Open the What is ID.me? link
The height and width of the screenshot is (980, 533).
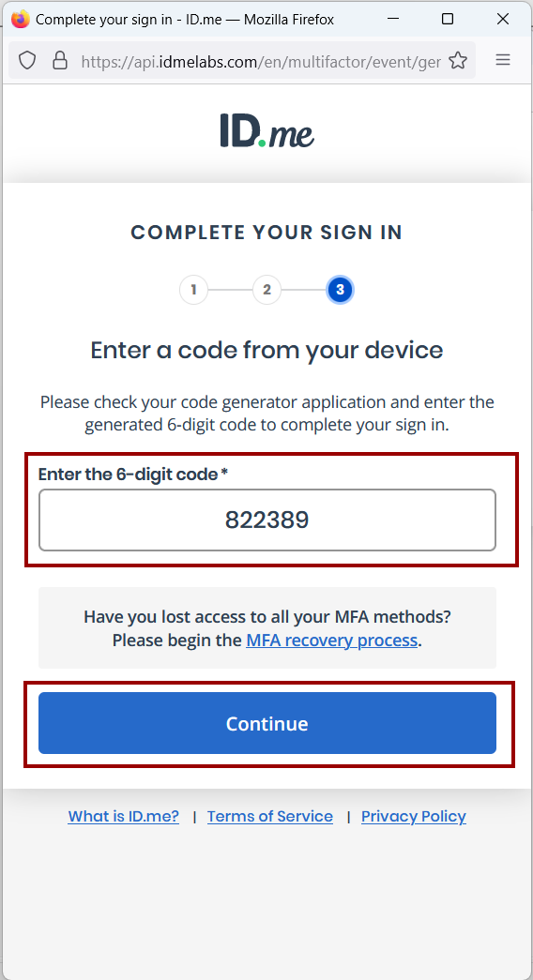pos(123,816)
